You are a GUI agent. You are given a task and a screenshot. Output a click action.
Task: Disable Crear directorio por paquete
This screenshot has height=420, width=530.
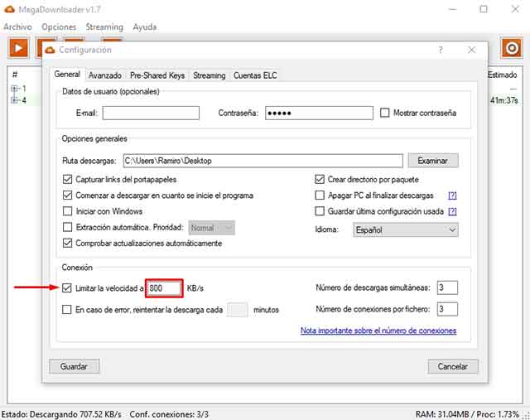[x=320, y=179]
